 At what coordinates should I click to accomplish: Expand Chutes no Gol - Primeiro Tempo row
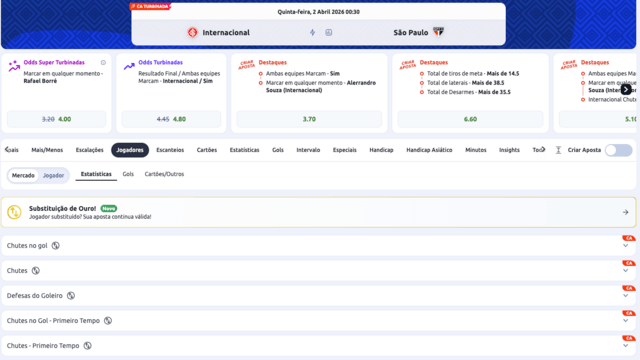pyautogui.click(x=318, y=320)
